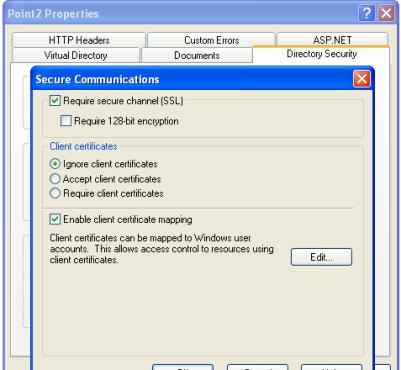Switch to the Custom Errors tab
This screenshot has width=401, height=370.
(211, 40)
